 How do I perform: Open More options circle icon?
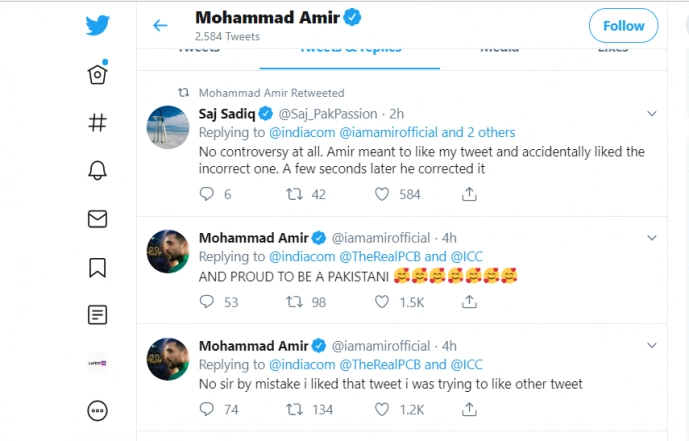pos(98,410)
